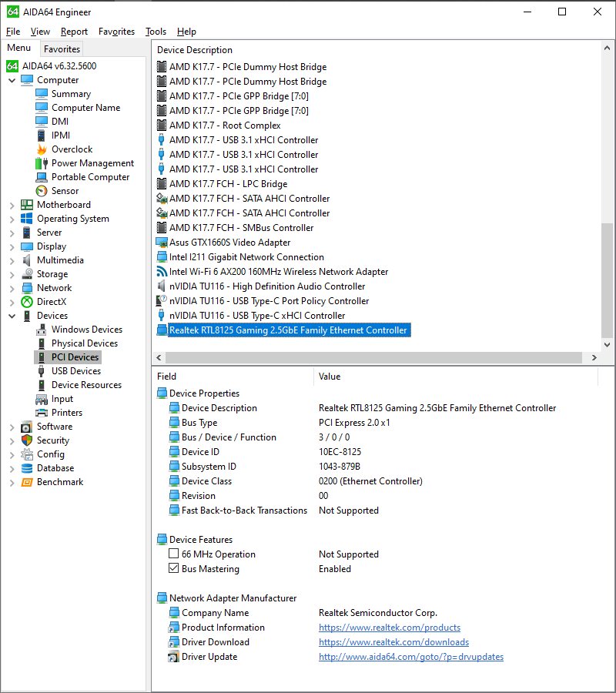Click the video adapter icon for Asus GTX1660S
Screen dimensions: 616x693
tap(162, 243)
